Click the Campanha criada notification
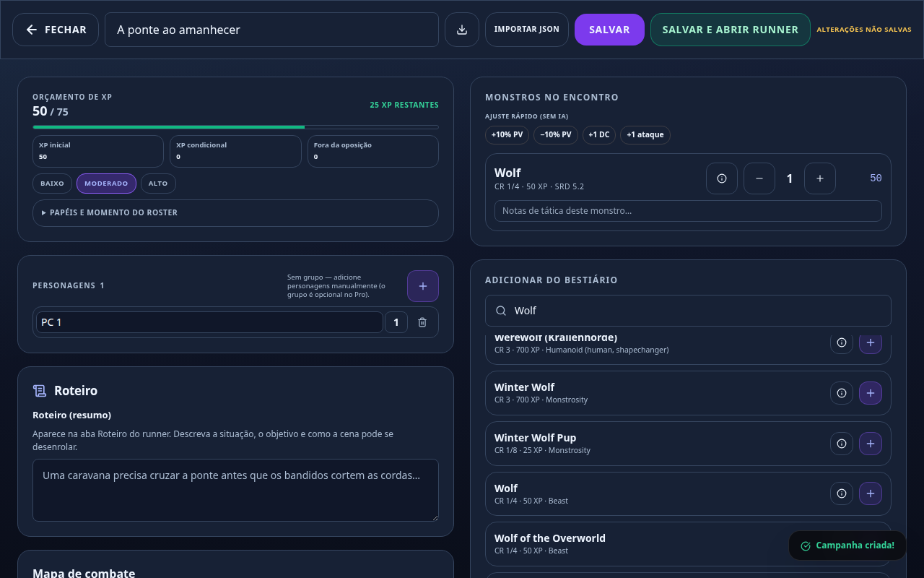This screenshot has height=578, width=924. point(847,545)
